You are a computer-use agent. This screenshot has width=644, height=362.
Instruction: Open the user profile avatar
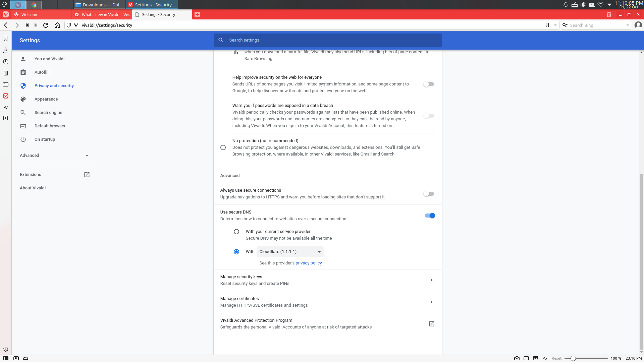(x=638, y=25)
